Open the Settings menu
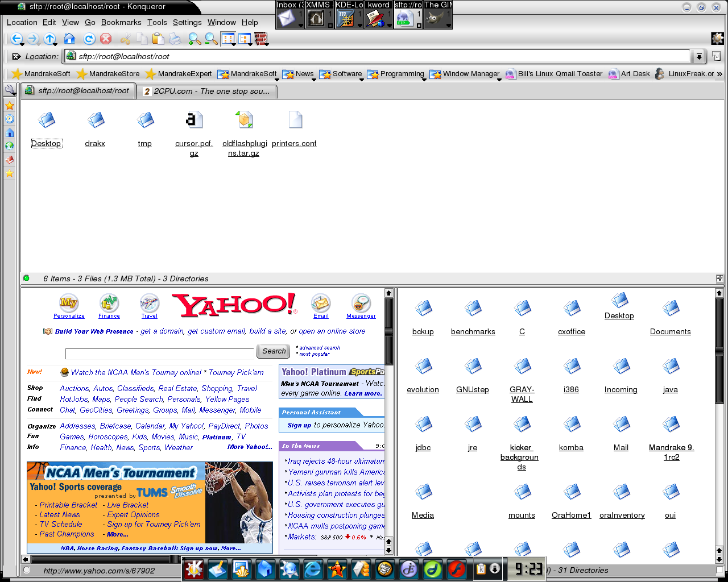The height and width of the screenshot is (582, 728). pos(187,22)
